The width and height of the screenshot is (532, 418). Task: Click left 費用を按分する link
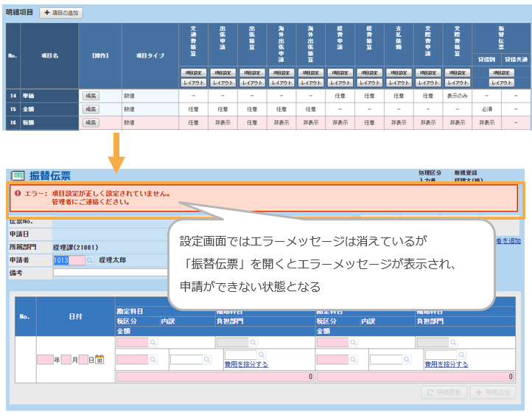click(246, 364)
